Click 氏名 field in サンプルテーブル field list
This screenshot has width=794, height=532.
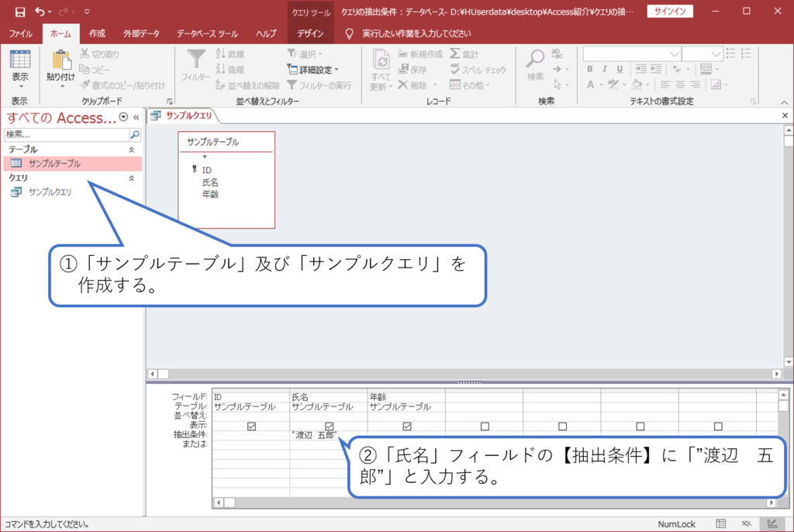[210, 182]
